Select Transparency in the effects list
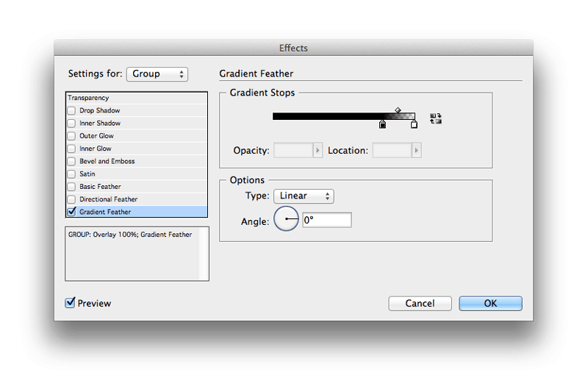This screenshot has height=375, width=588. click(x=88, y=98)
